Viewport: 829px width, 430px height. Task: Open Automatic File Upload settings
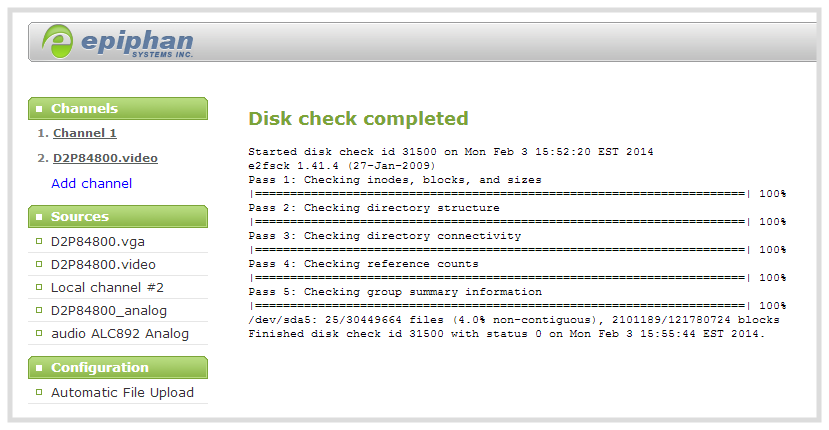(122, 392)
